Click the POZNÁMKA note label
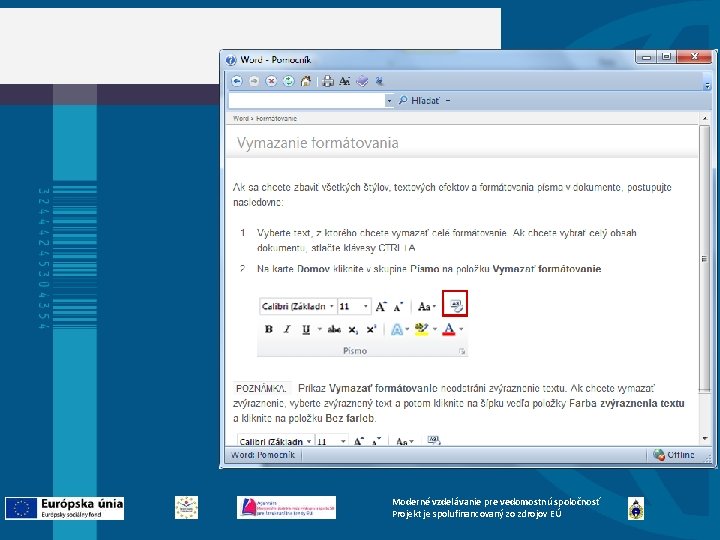The image size is (720, 540). [x=262, y=388]
